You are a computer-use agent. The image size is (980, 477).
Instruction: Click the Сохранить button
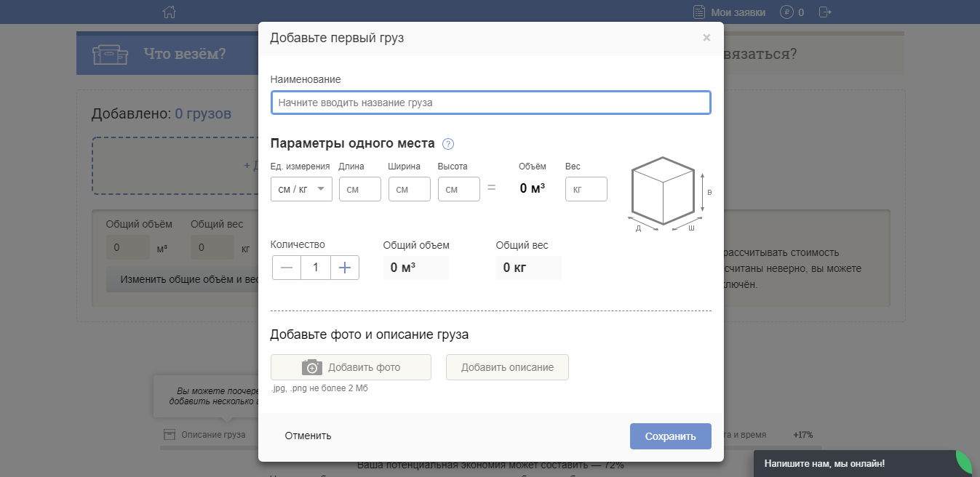(670, 436)
